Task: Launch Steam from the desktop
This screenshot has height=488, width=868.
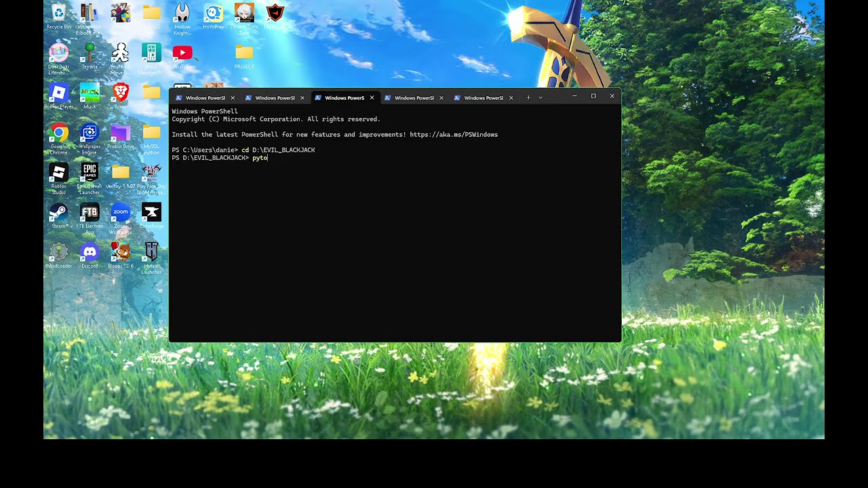Action: [x=59, y=216]
